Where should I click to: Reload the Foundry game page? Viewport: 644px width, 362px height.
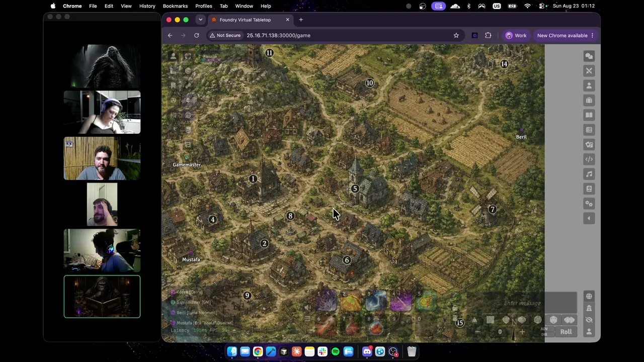pos(197,35)
